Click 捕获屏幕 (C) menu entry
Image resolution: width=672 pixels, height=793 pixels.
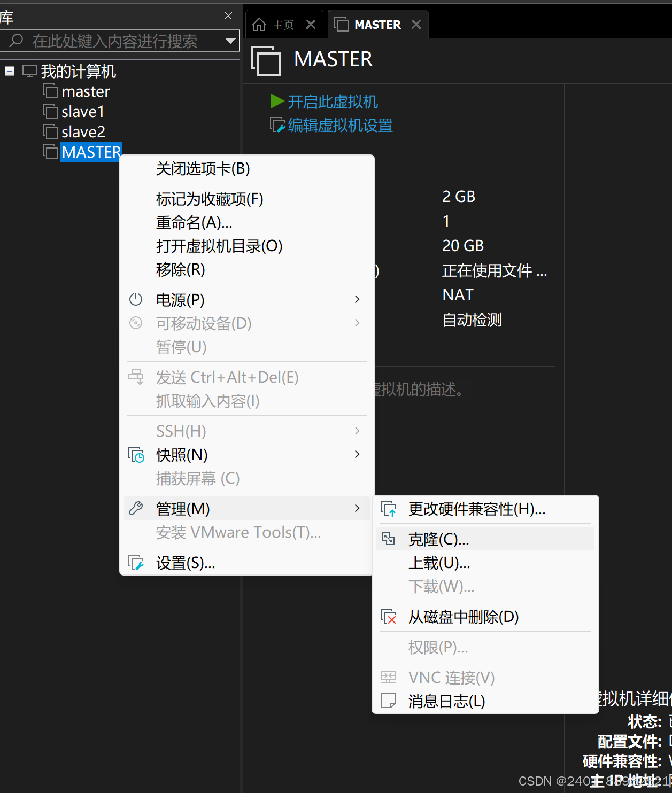(246, 479)
